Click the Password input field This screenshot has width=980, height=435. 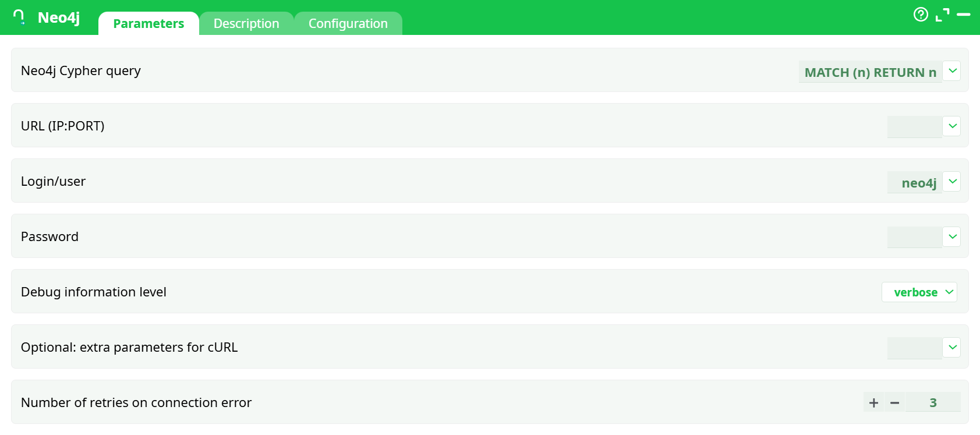(x=914, y=238)
